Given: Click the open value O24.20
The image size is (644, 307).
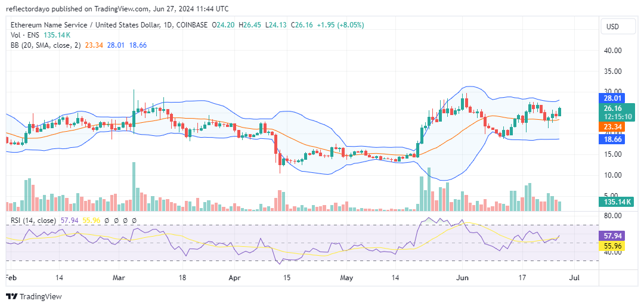Looking at the screenshot, I should point(223,25).
